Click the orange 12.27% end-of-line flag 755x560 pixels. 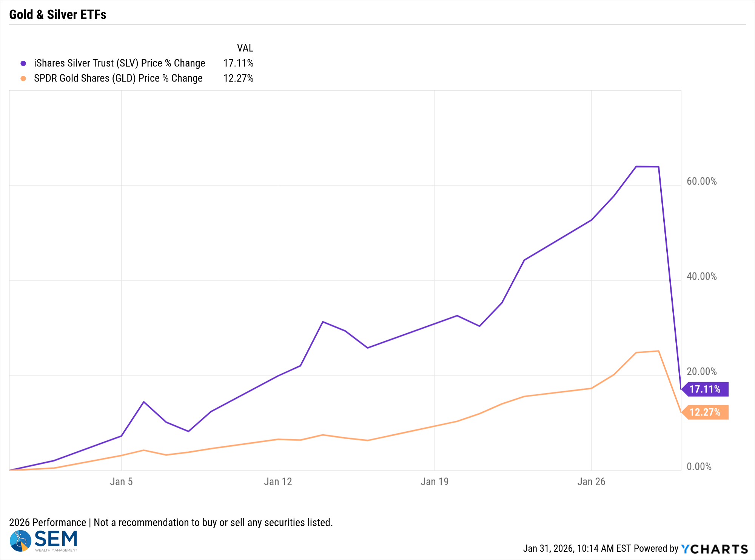point(705,412)
